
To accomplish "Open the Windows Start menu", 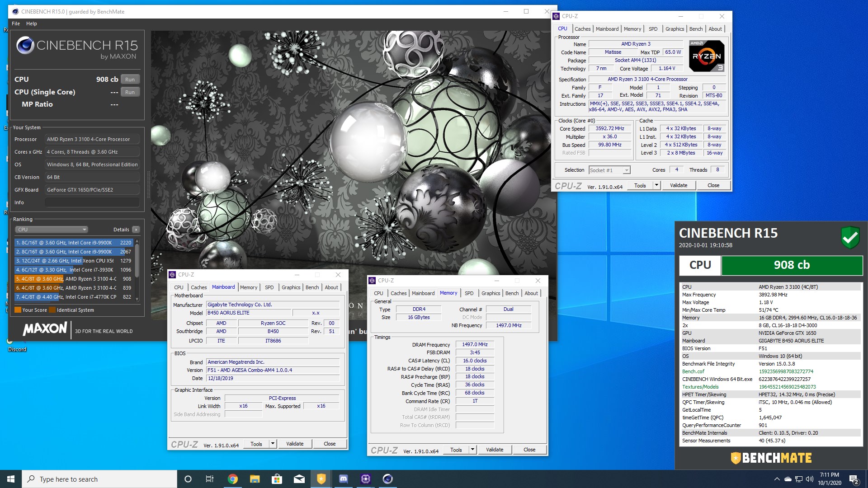I will point(11,479).
